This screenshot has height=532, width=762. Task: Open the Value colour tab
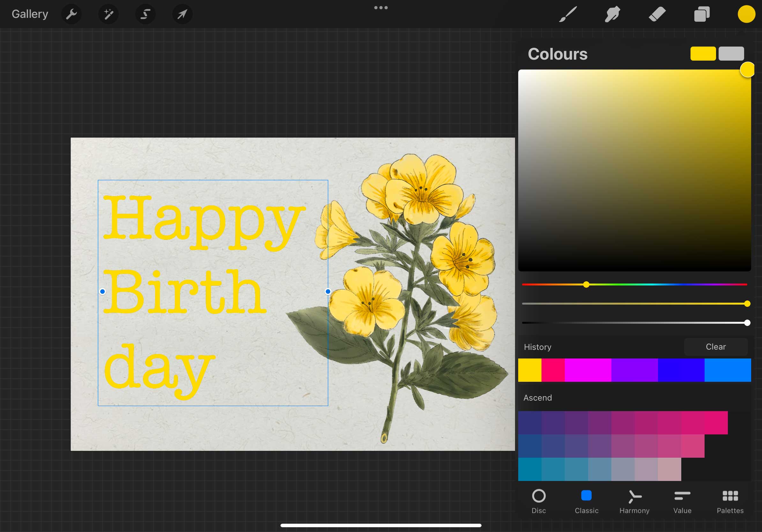click(682, 501)
